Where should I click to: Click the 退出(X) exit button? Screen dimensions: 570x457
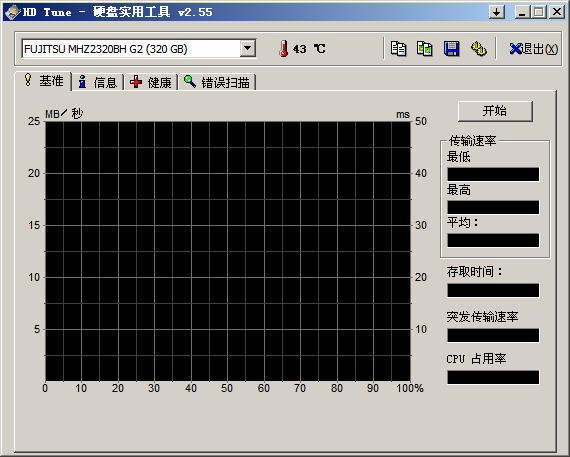click(x=534, y=49)
